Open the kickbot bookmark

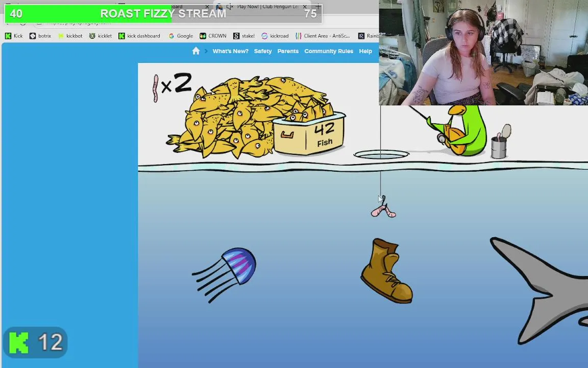70,36
